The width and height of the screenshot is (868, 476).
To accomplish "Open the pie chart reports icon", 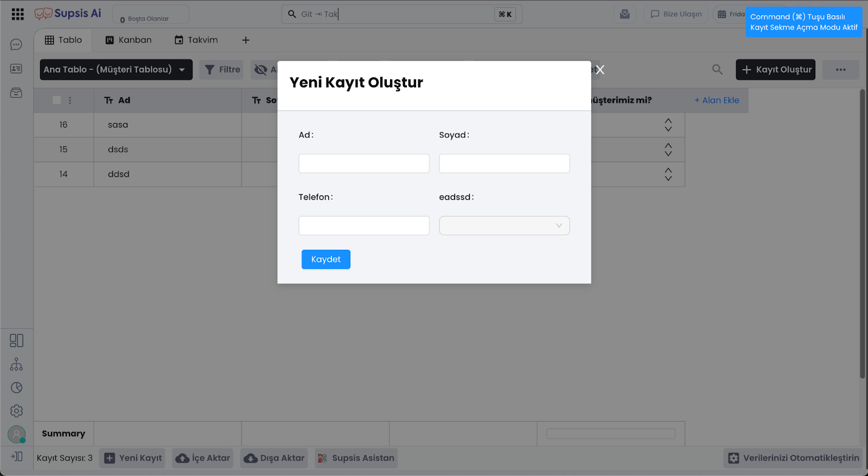I will pyautogui.click(x=16, y=388).
